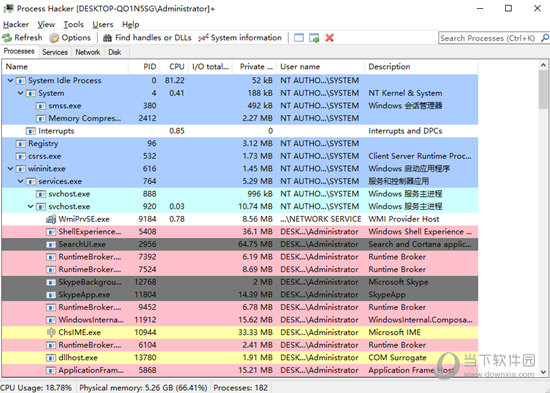Screen dimensions: 550x393
Task: Collapse the services.exe tree node
Action: click(20, 181)
